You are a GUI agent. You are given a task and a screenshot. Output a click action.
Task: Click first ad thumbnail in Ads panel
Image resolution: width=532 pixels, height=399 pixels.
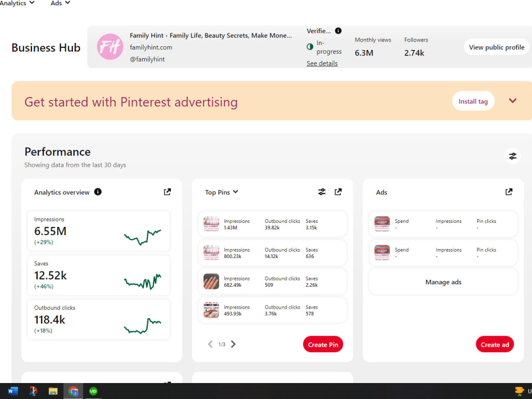[x=381, y=224]
